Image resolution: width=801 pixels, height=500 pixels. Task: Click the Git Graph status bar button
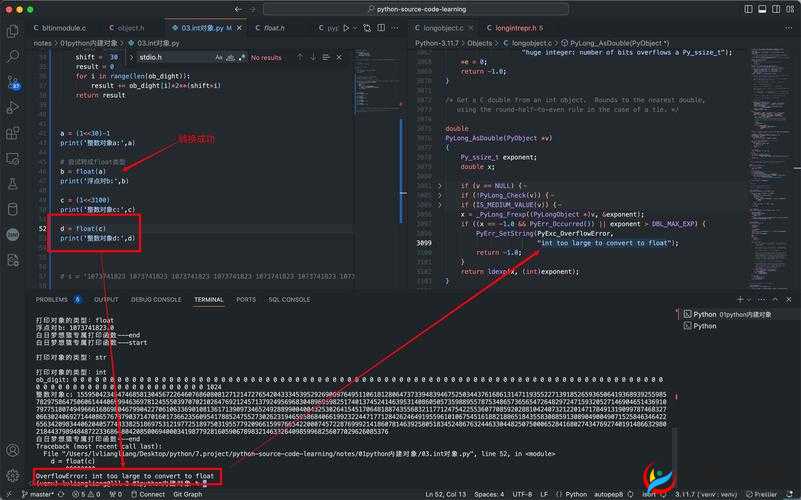[187, 494]
